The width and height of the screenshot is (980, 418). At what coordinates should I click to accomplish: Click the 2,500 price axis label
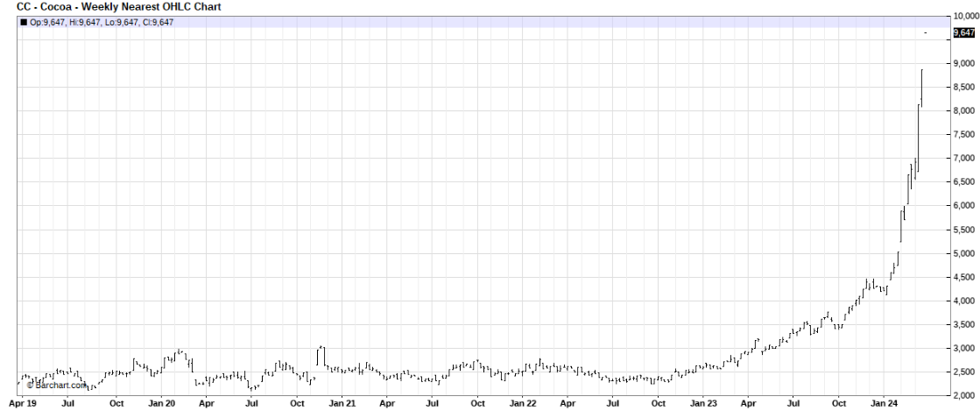[x=966, y=372]
